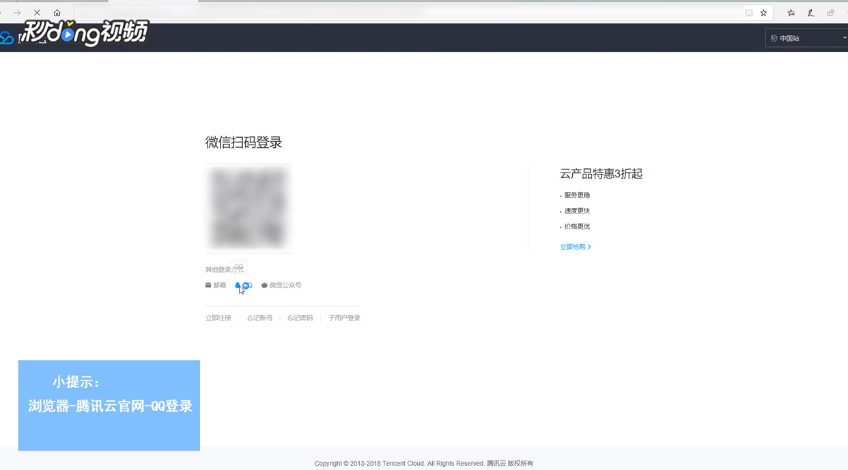Open the 立即注册 register link

point(218,318)
